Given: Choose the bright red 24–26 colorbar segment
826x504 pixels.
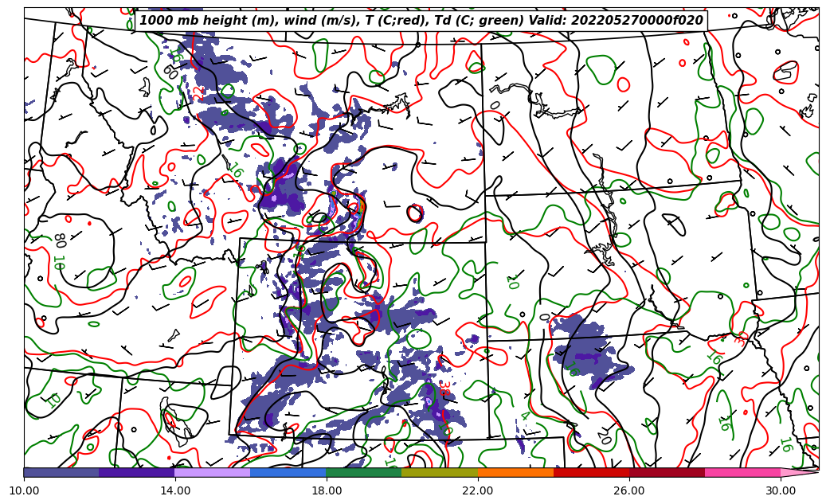Looking at the screenshot, I should tap(592, 472).
